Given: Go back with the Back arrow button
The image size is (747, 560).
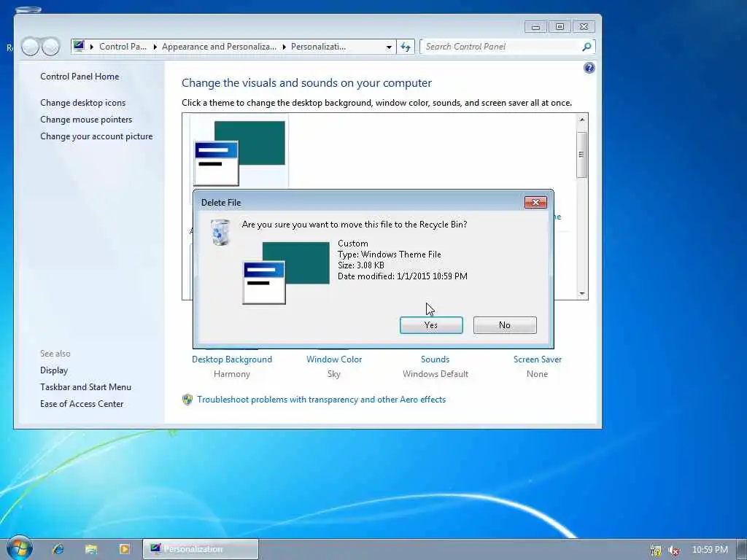Looking at the screenshot, I should (30, 47).
